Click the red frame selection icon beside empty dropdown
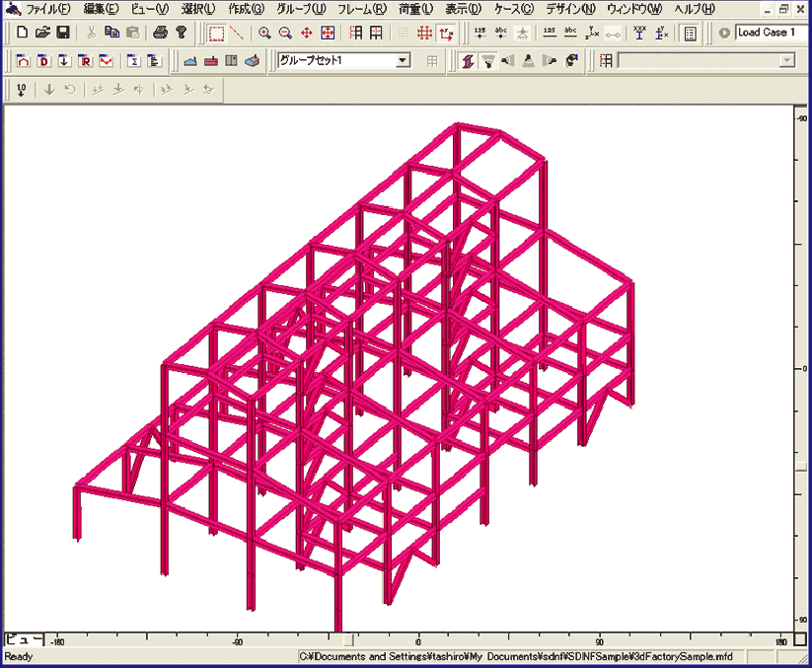 [x=606, y=61]
